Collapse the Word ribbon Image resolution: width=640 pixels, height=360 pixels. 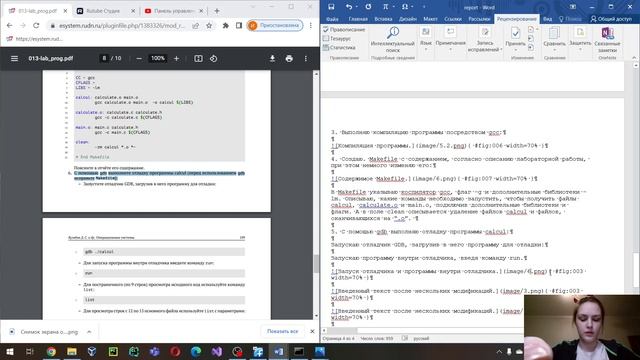tap(634, 58)
